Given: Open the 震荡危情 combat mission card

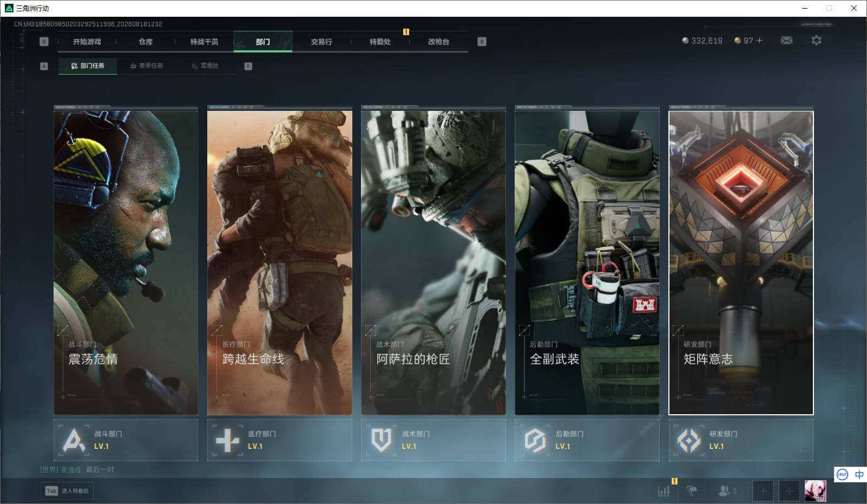Looking at the screenshot, I should click(x=126, y=263).
